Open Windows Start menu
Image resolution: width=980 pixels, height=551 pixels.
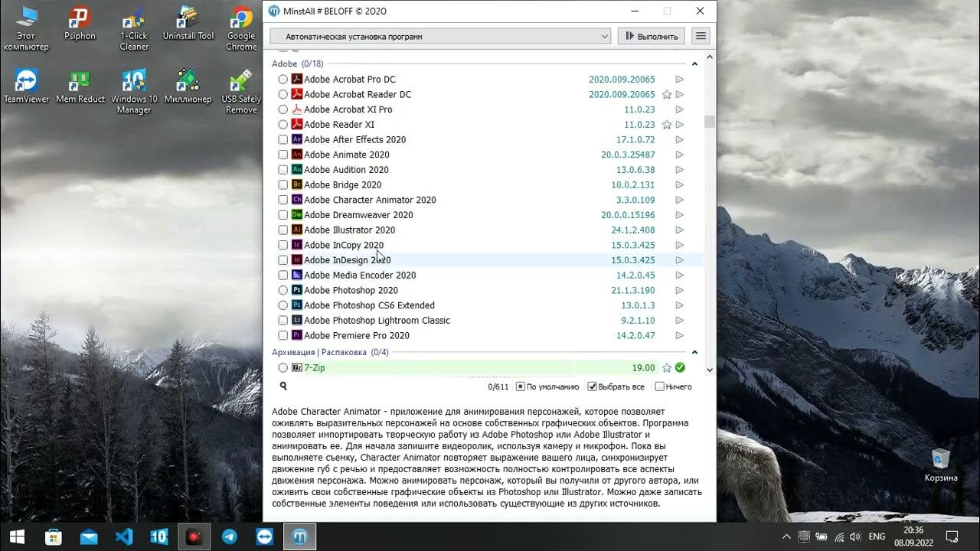(17, 536)
